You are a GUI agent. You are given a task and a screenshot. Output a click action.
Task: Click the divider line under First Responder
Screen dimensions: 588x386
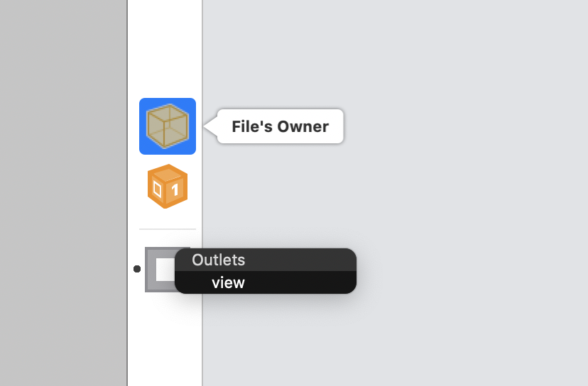(x=168, y=228)
